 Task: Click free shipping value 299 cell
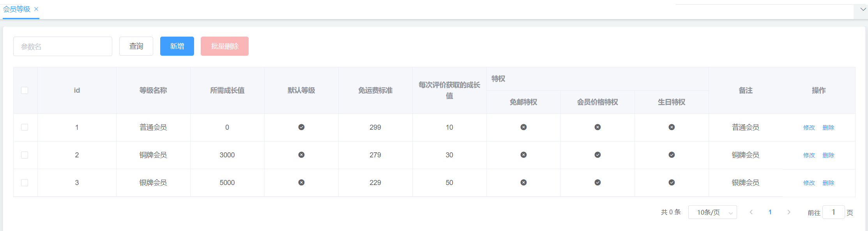tap(375, 127)
